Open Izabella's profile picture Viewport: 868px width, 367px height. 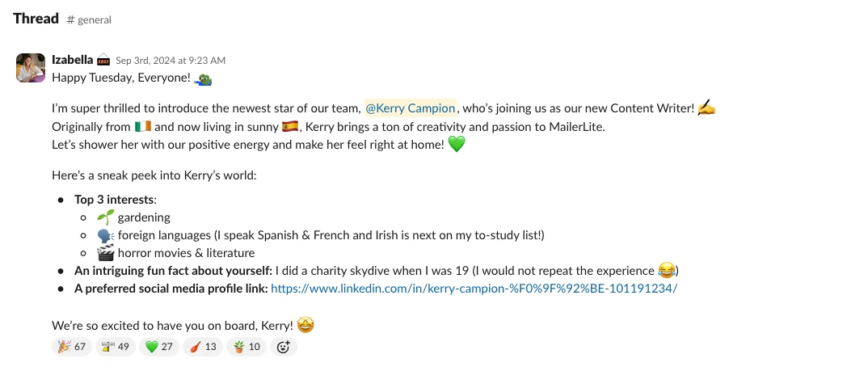(31, 68)
